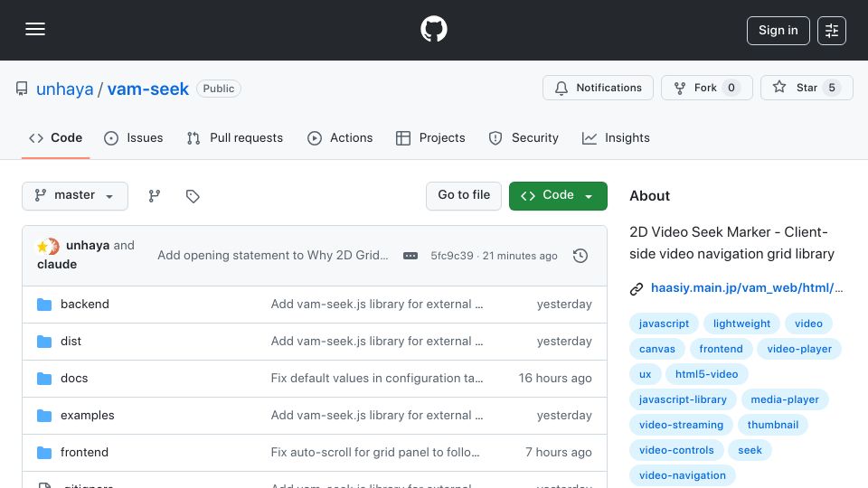
Task: Open the appearance settings icon beside Sign in
Action: coord(832,31)
